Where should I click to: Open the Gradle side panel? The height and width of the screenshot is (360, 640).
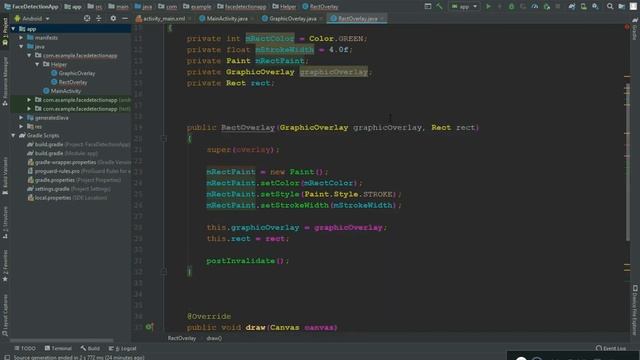(635, 29)
